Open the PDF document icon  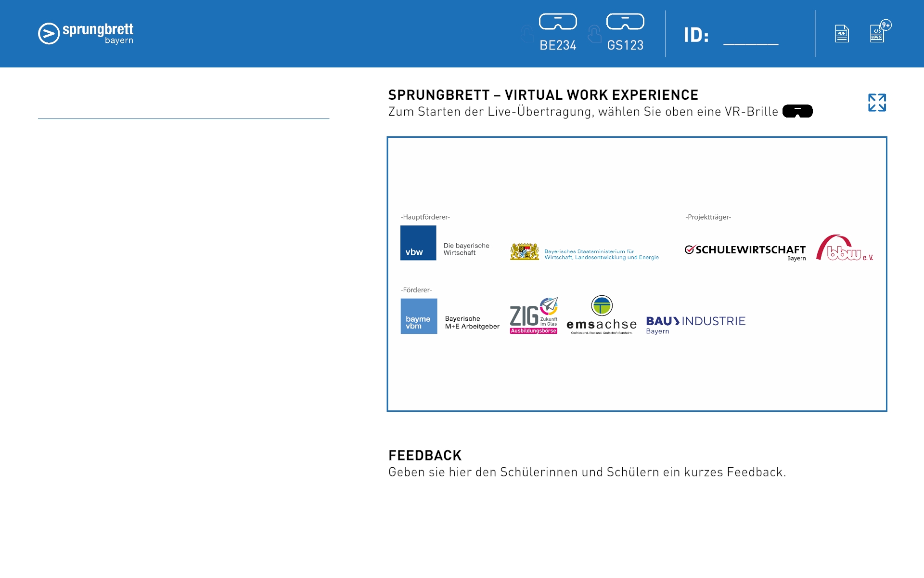click(x=842, y=34)
